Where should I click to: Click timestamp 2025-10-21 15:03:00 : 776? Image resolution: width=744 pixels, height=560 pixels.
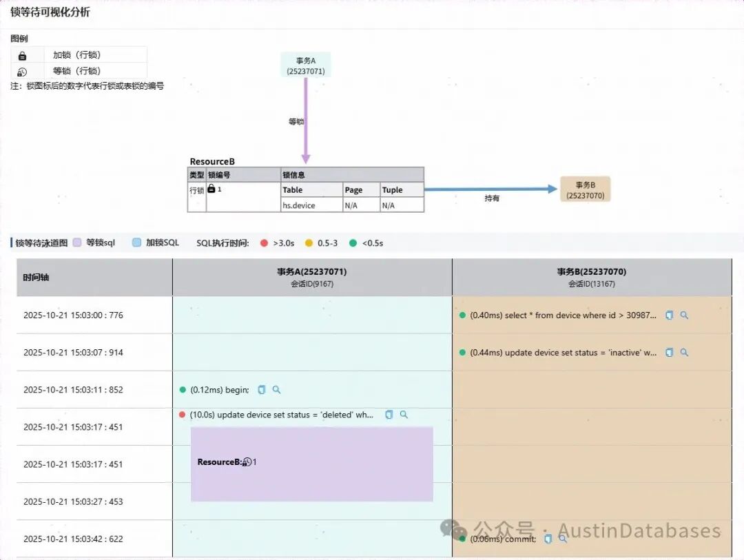coord(73,315)
